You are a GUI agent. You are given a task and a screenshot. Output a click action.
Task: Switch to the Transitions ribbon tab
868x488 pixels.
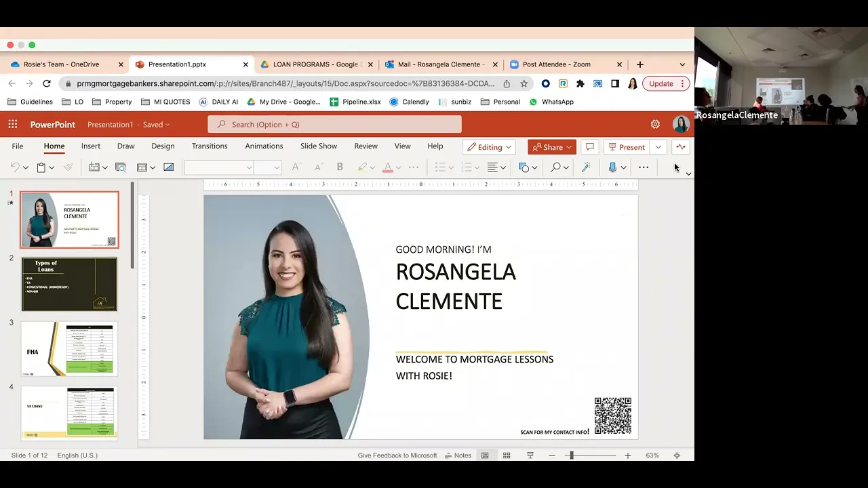pos(210,146)
